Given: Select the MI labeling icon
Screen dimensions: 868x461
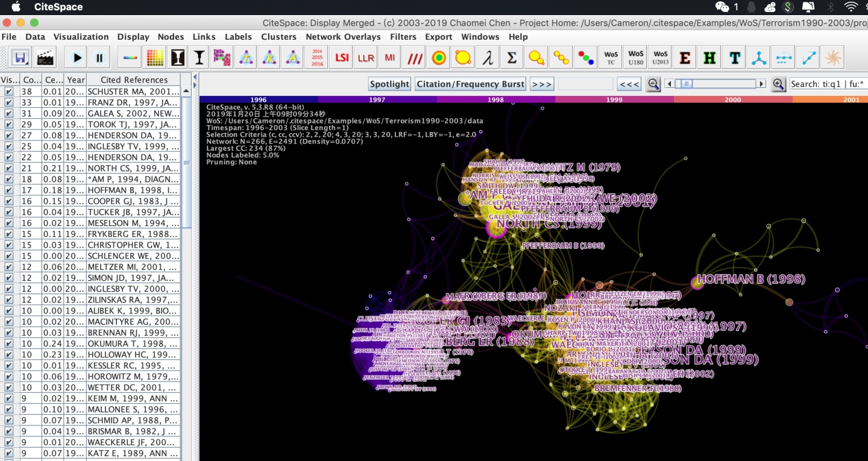Looking at the screenshot, I should tap(390, 58).
